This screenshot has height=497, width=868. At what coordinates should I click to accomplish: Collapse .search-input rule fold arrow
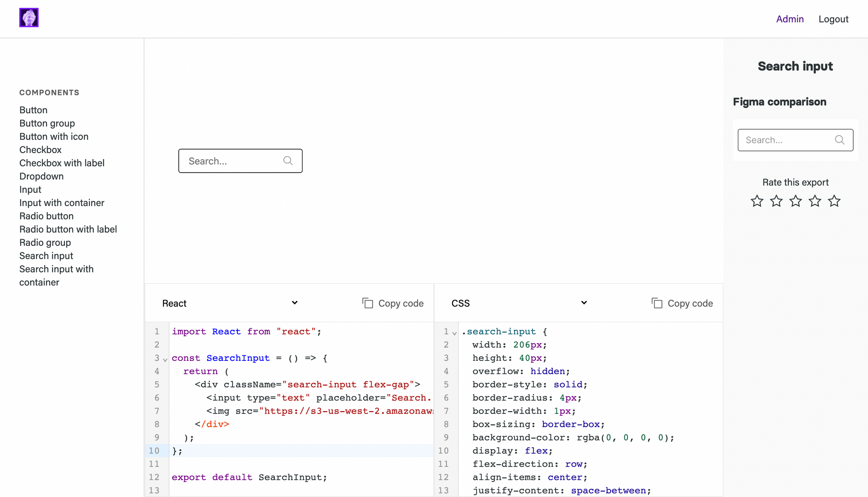pos(454,333)
